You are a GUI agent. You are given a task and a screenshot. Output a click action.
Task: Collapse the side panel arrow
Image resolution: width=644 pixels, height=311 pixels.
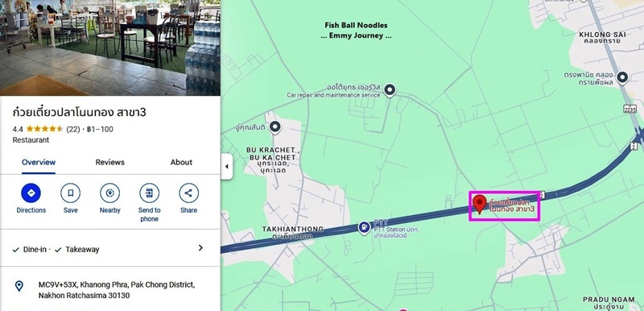227,167
